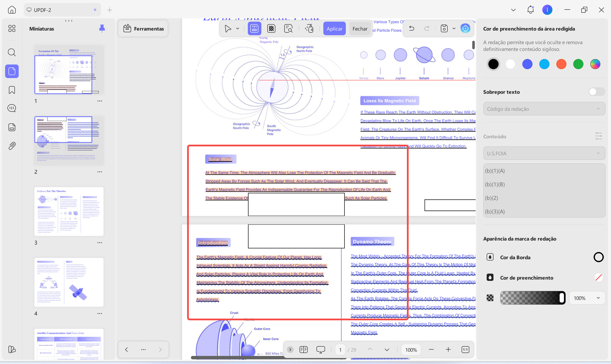
Task: Select the redact pages tool icon
Action: tap(271, 29)
